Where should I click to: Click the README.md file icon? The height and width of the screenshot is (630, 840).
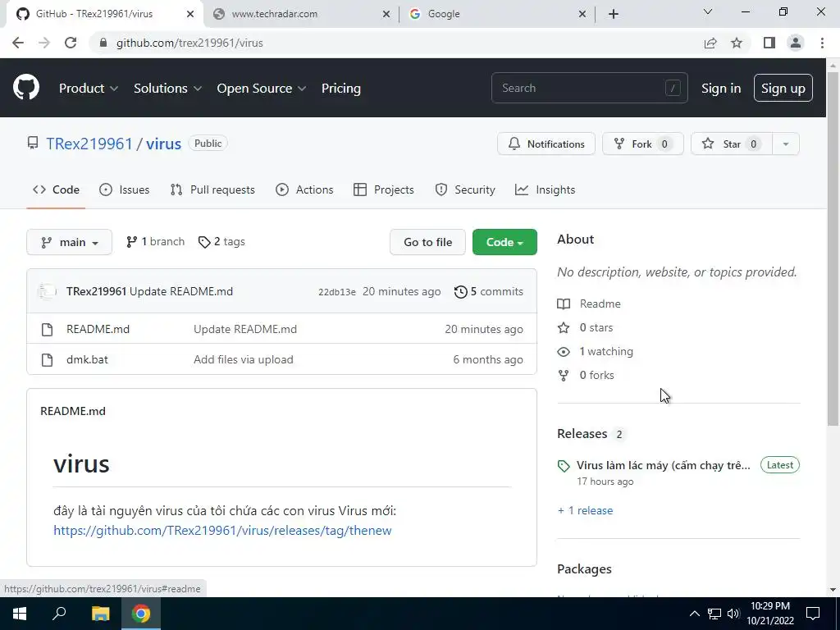(x=47, y=330)
